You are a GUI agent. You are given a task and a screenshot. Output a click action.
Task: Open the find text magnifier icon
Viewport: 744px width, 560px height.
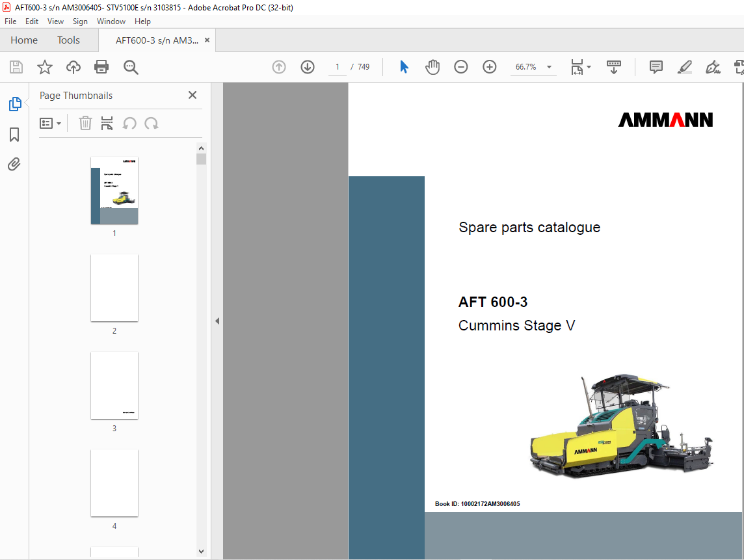click(131, 67)
